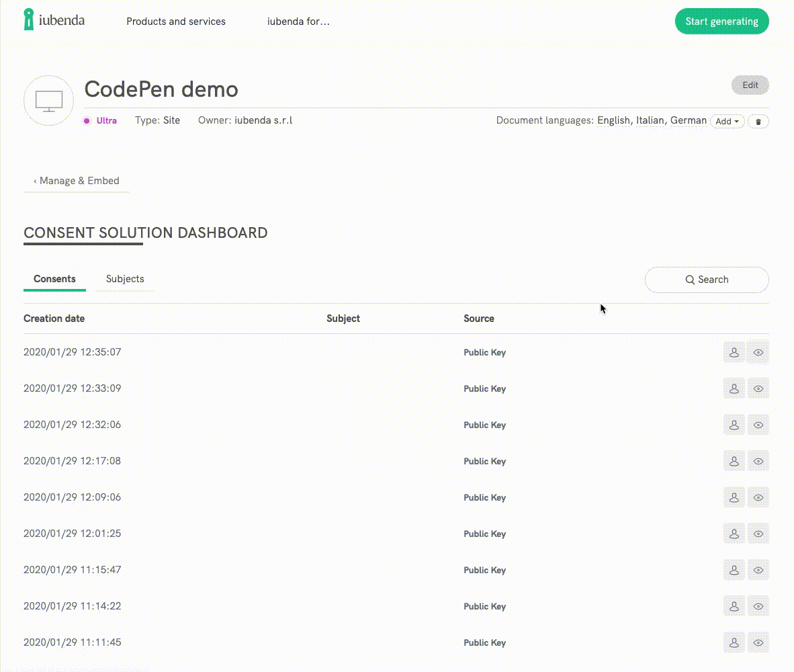Open the Products and services menu

click(x=175, y=21)
